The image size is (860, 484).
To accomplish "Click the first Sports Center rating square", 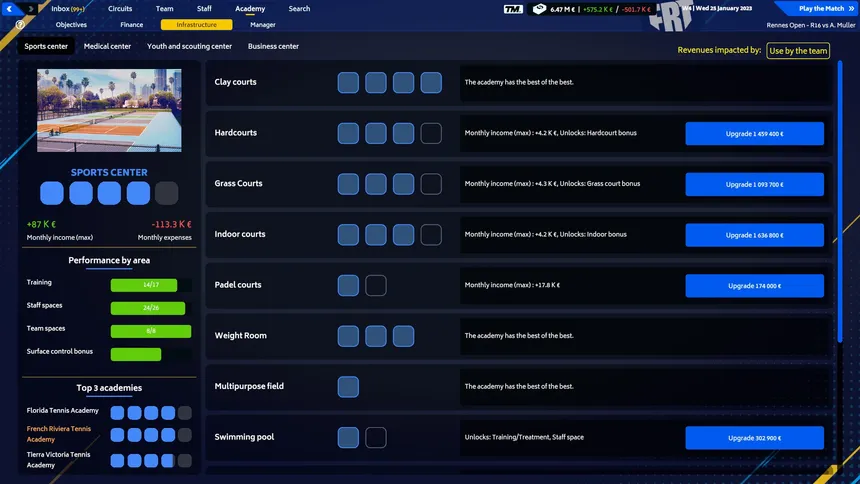I will click(52, 193).
